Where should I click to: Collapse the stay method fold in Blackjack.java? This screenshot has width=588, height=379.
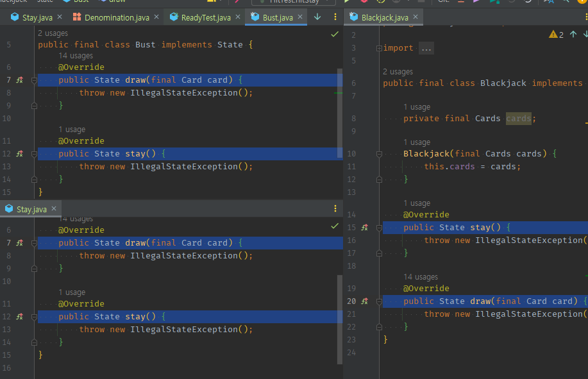click(379, 228)
